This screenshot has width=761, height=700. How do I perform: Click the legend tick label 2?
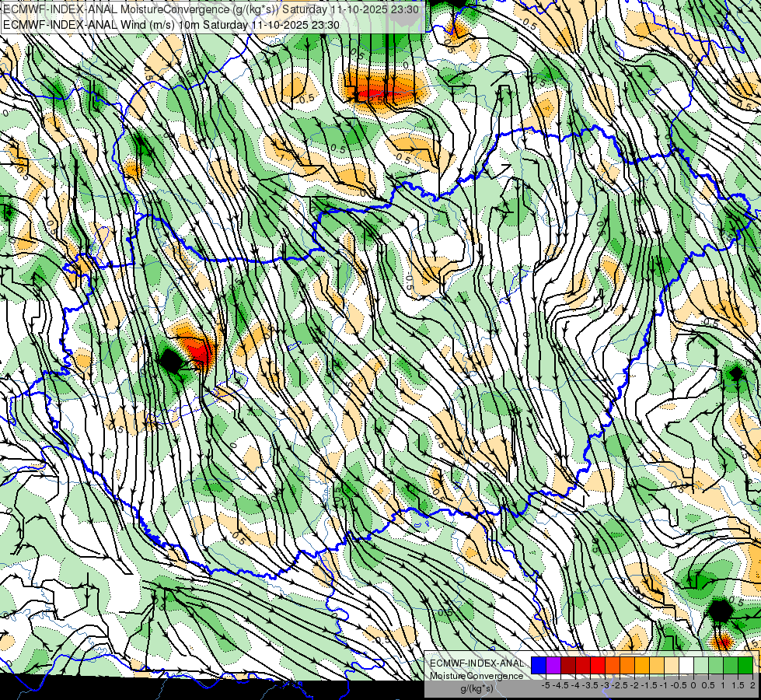point(752,685)
